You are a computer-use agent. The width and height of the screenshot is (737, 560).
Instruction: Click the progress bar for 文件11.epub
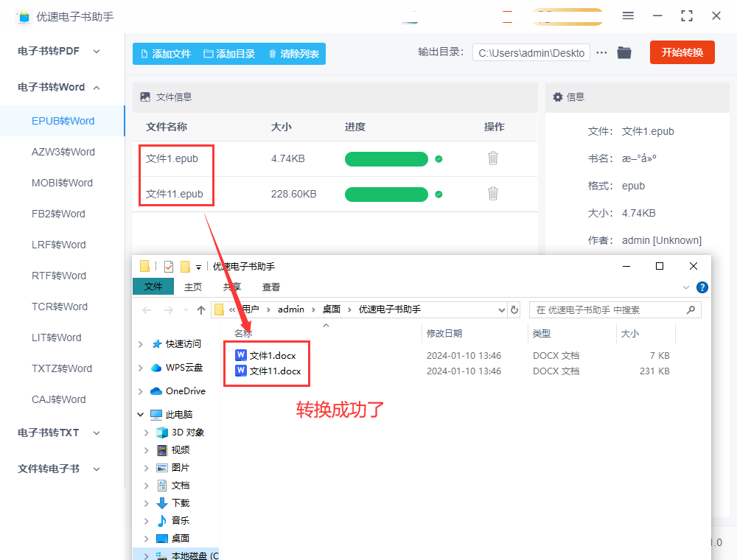386,194
